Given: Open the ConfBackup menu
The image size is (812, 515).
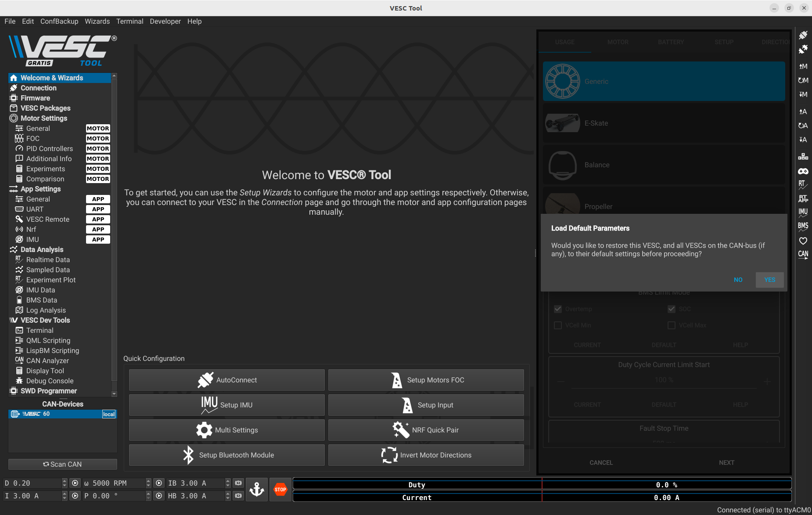Looking at the screenshot, I should [x=59, y=21].
